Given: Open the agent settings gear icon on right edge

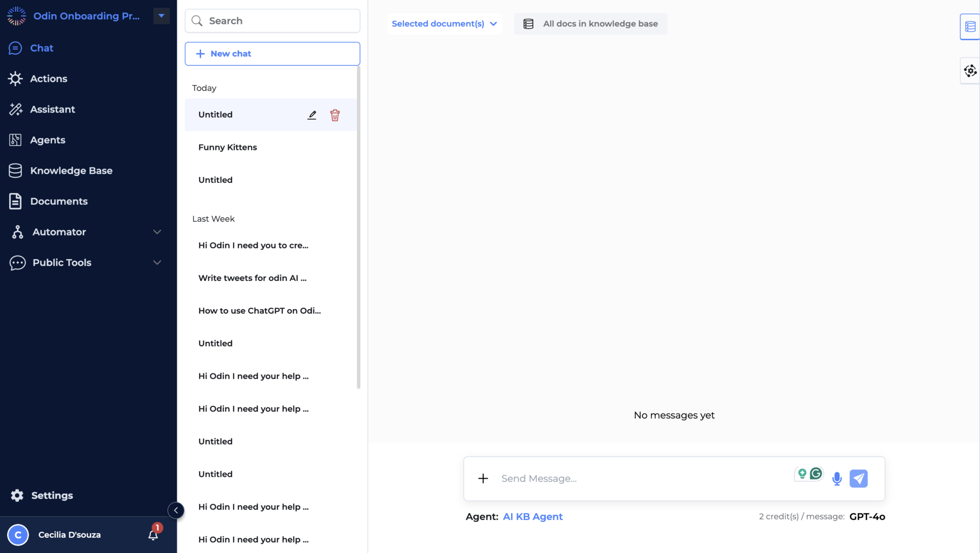Looking at the screenshot, I should coord(971,70).
